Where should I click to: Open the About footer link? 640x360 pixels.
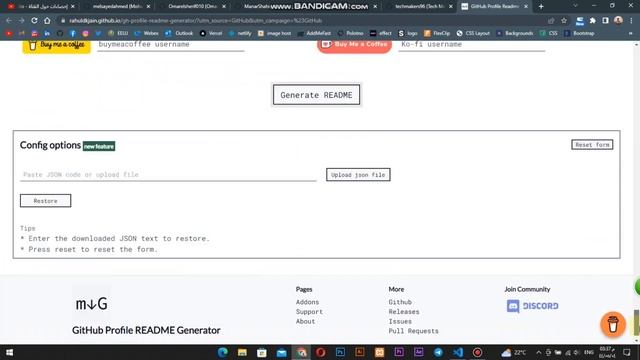click(305, 321)
